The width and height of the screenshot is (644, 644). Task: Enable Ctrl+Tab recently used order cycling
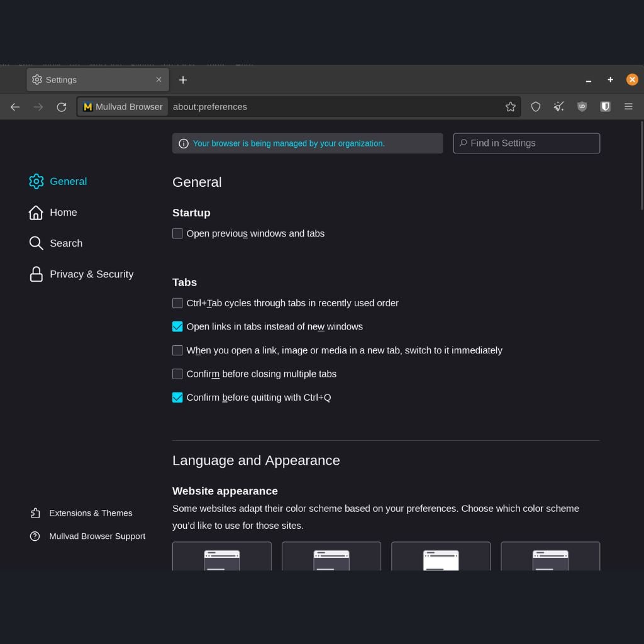177,303
